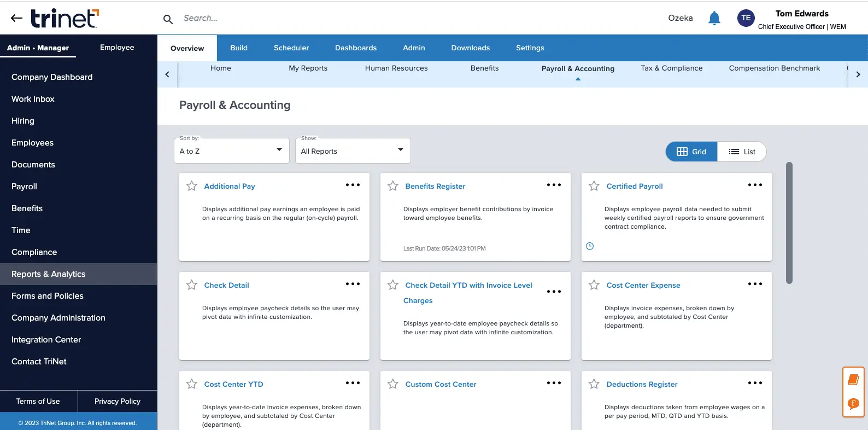Click the TE user avatar
Screen dimensions: 868x430
pyautogui.click(x=746, y=18)
